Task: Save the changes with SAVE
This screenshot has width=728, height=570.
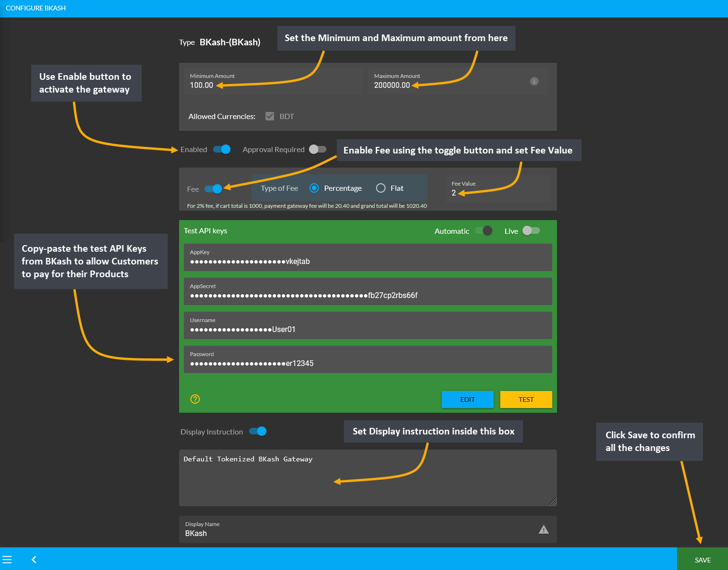Action: (702, 560)
